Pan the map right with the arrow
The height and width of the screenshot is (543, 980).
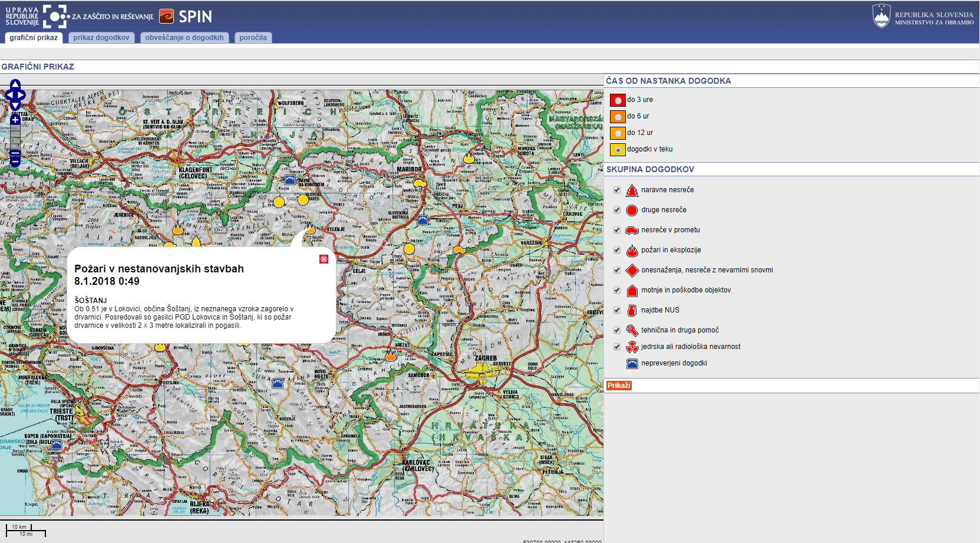click(22, 95)
